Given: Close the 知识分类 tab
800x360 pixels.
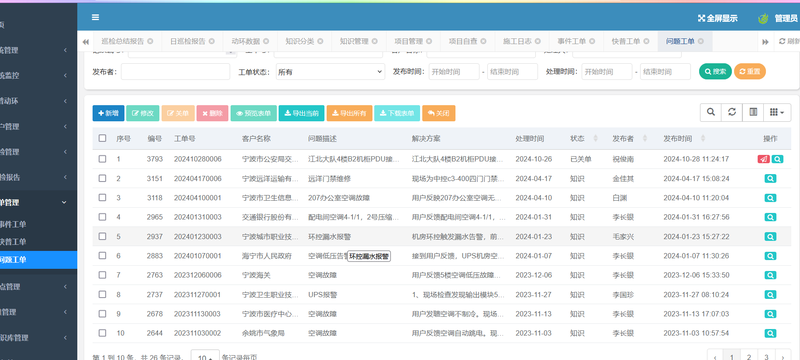Looking at the screenshot, I should click(x=320, y=41).
